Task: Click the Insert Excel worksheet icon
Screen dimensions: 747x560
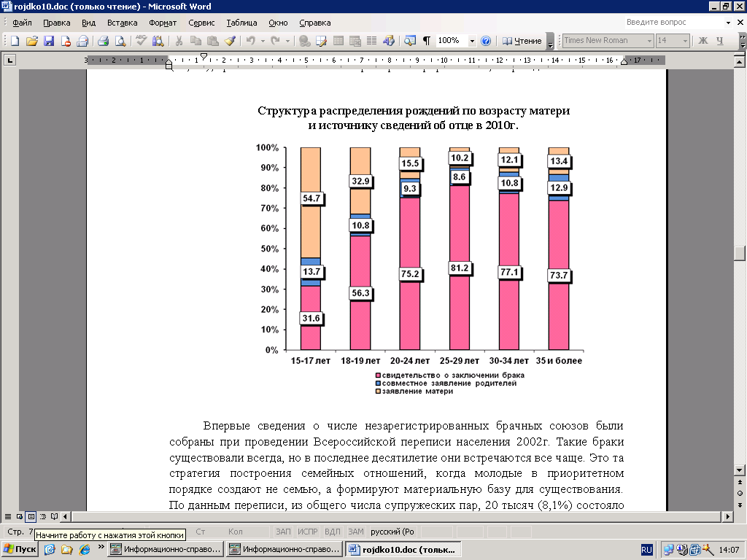Action: [x=355, y=41]
